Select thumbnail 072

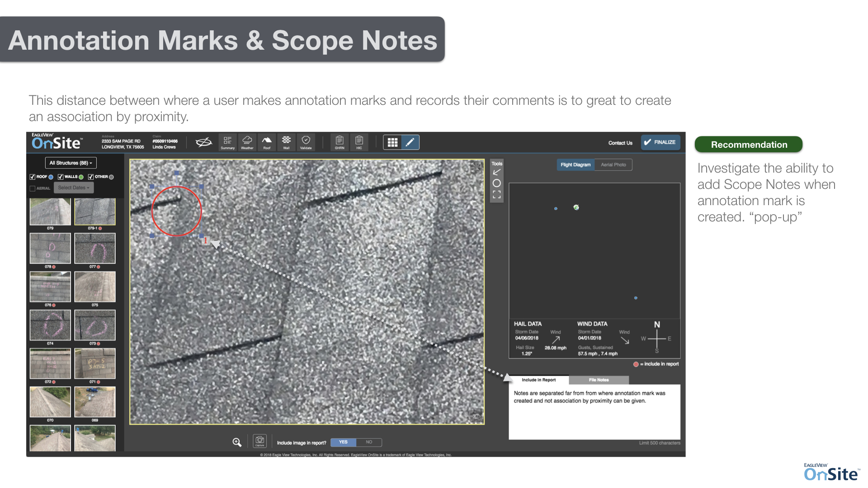[50, 363]
